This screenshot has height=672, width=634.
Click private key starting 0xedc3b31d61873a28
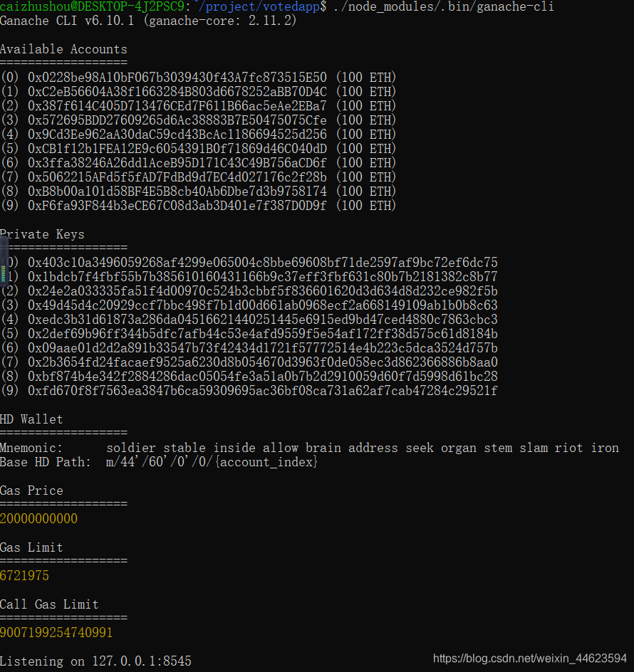click(x=263, y=320)
